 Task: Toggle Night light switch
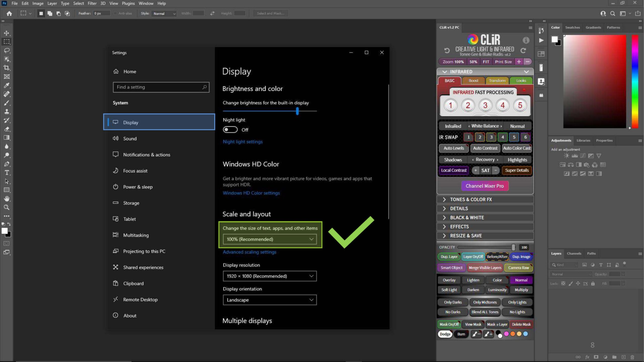pos(230,130)
